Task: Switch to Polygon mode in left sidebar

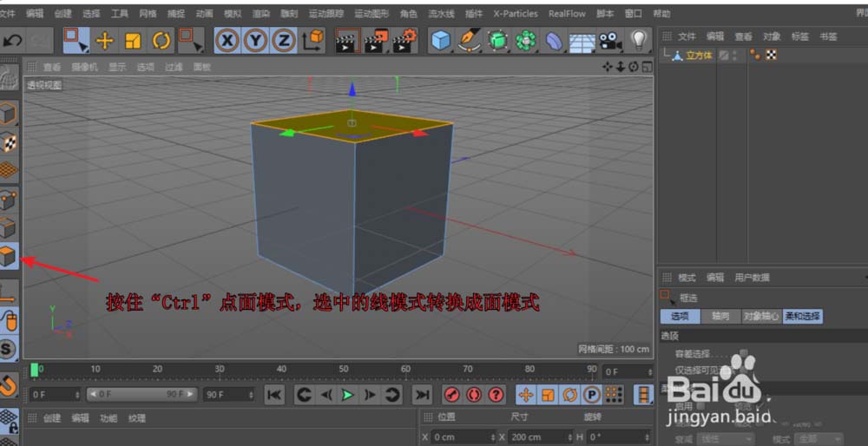Action: coord(9,257)
